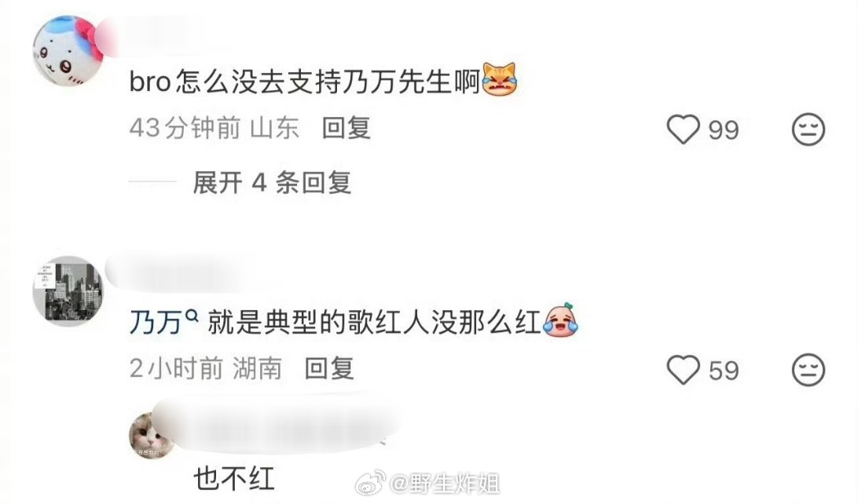Like the Hunan comment with 59 likes
Viewport: 858px width, 504px height.
(683, 370)
